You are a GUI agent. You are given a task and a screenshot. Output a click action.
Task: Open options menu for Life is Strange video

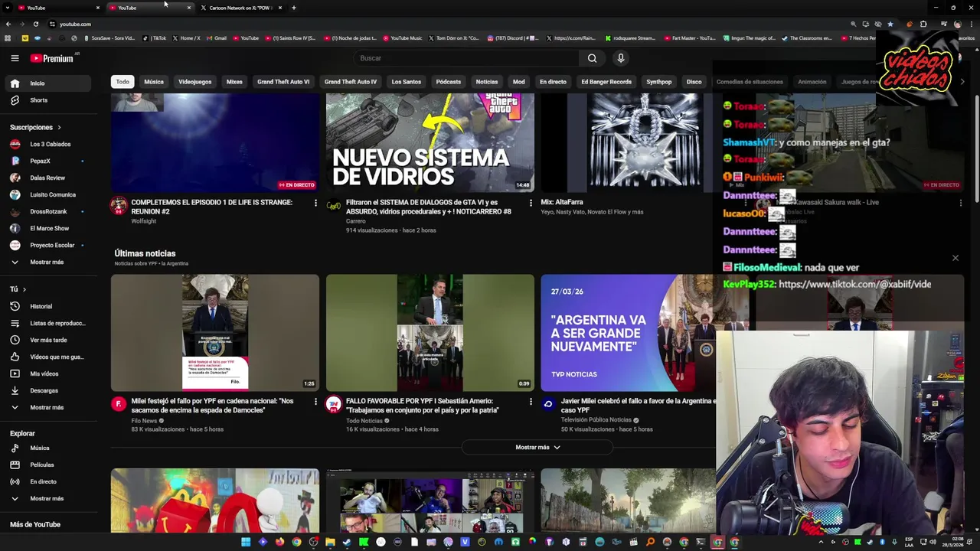315,203
